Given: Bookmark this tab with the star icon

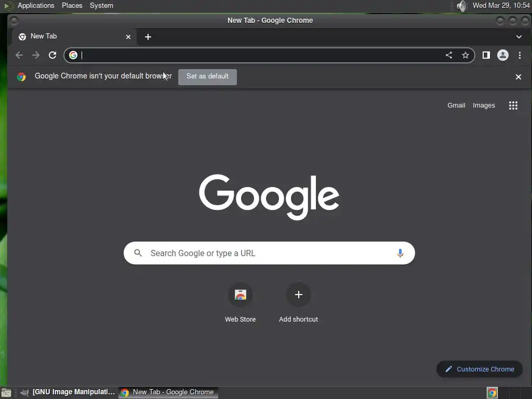Looking at the screenshot, I should pos(465,55).
